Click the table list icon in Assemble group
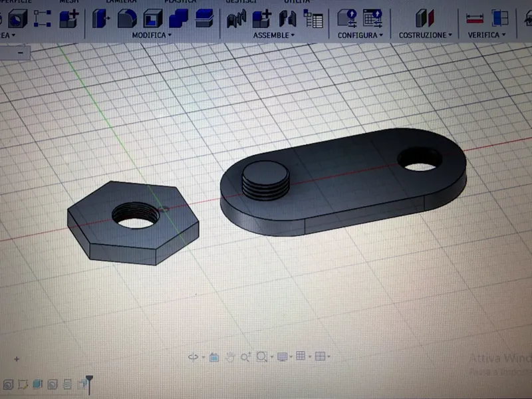Image resolution: width=532 pixels, height=399 pixels. click(x=313, y=19)
